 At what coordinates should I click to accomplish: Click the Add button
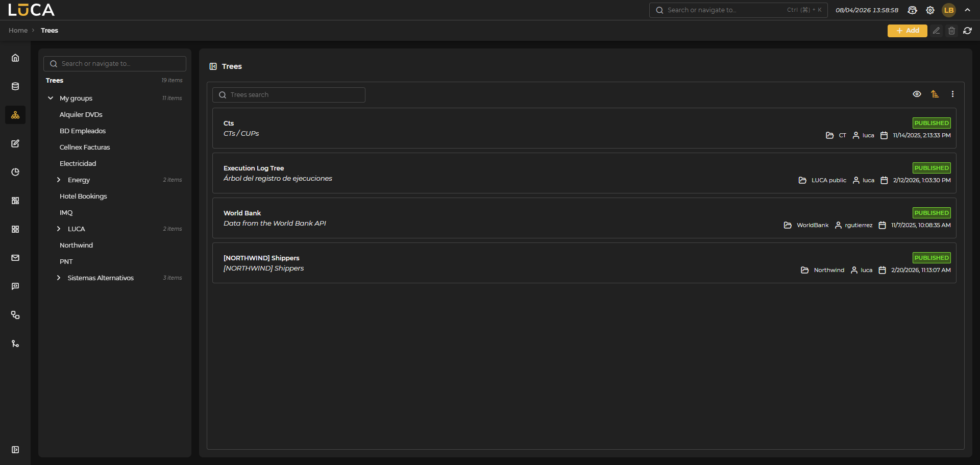click(907, 31)
